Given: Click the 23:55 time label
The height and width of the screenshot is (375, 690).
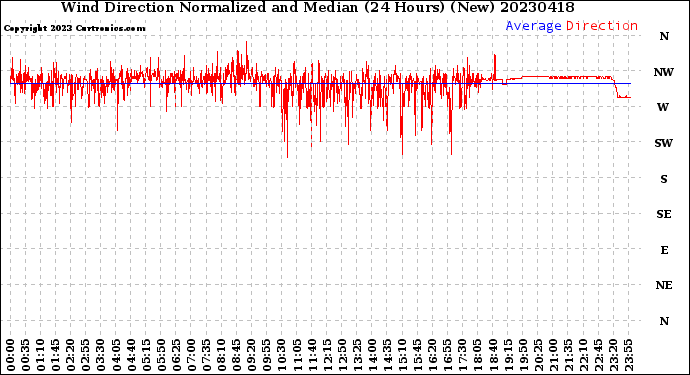Looking at the screenshot, I should coord(629,355).
